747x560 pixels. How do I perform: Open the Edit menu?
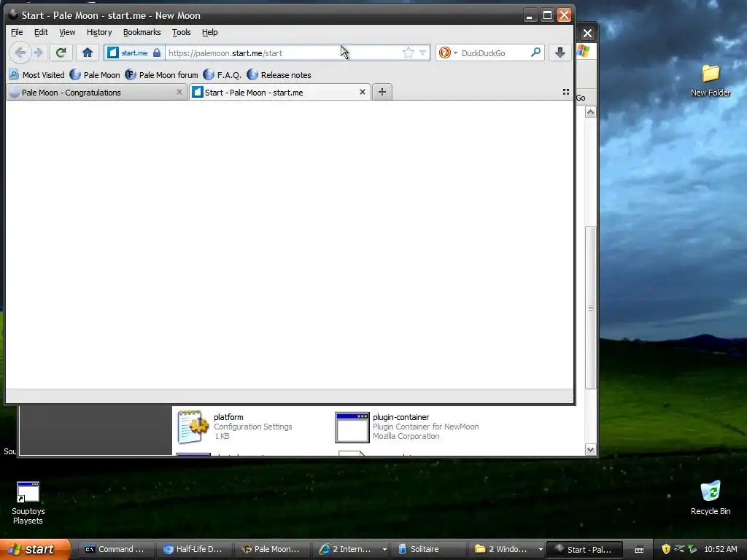(41, 32)
